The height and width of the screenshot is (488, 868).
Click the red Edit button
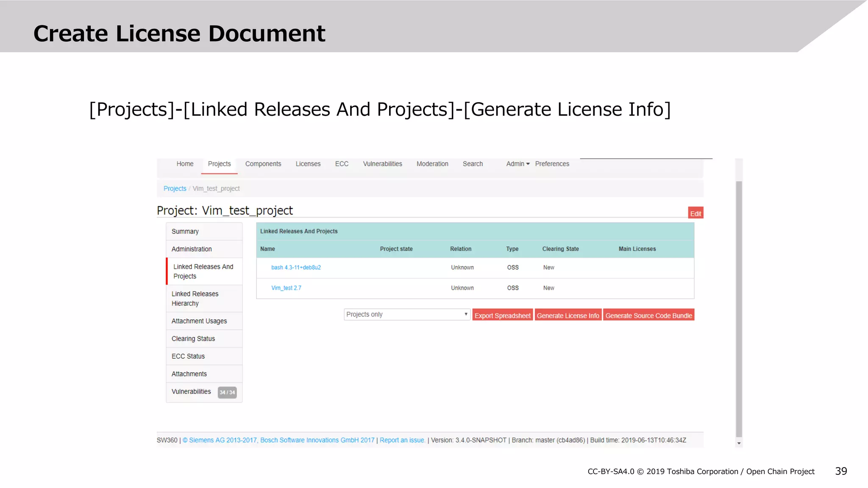[696, 213]
